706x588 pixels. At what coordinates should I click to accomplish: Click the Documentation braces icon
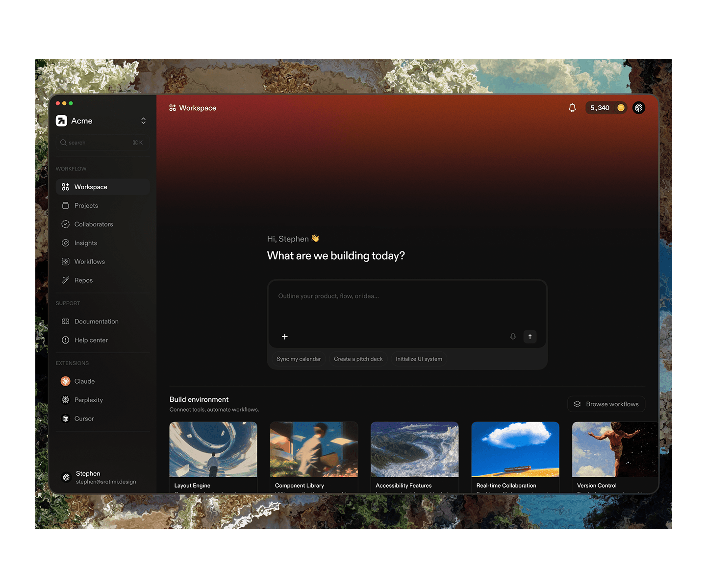tap(65, 321)
